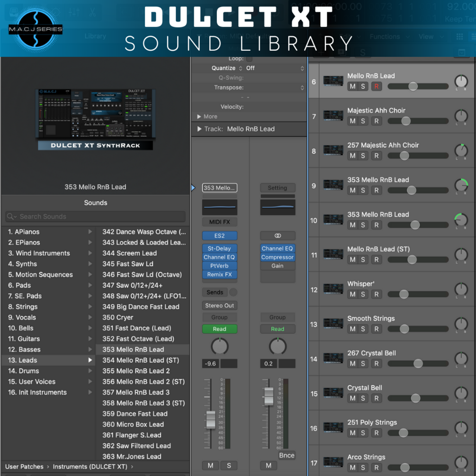Click the search magnifier icon in Sounds
Screen dimensions: 476x476
point(10,216)
